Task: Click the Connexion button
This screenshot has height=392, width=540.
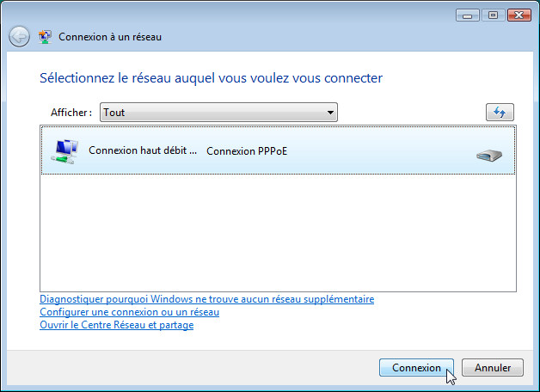Action: pos(416,368)
